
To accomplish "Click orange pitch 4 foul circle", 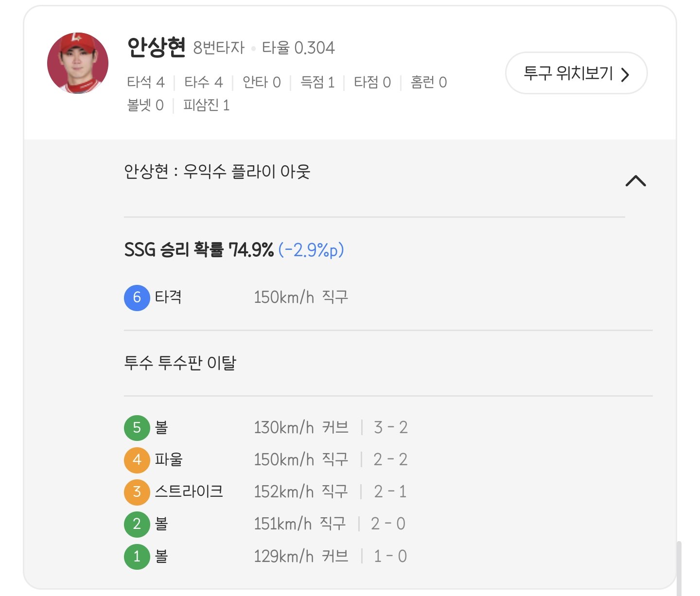I will click(x=137, y=460).
